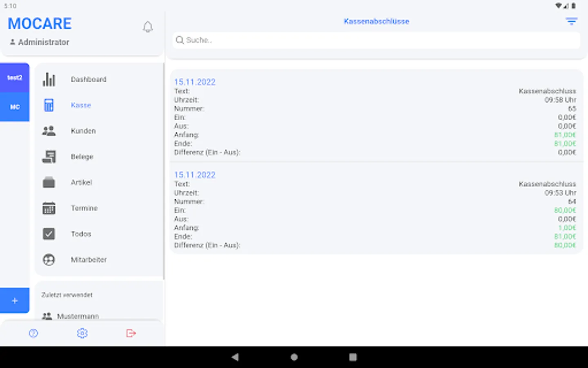The image size is (588, 368).
Task: Click the Kasse calculator icon
Action: (49, 105)
